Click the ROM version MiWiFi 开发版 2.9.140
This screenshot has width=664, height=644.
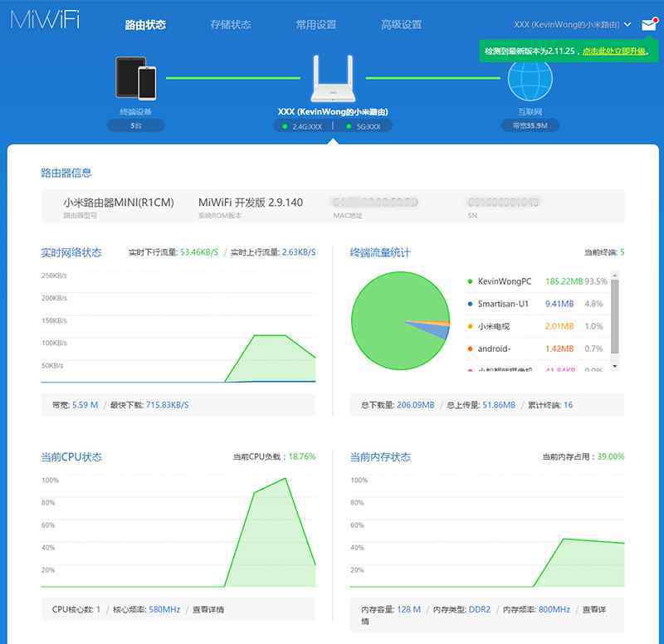click(x=251, y=202)
